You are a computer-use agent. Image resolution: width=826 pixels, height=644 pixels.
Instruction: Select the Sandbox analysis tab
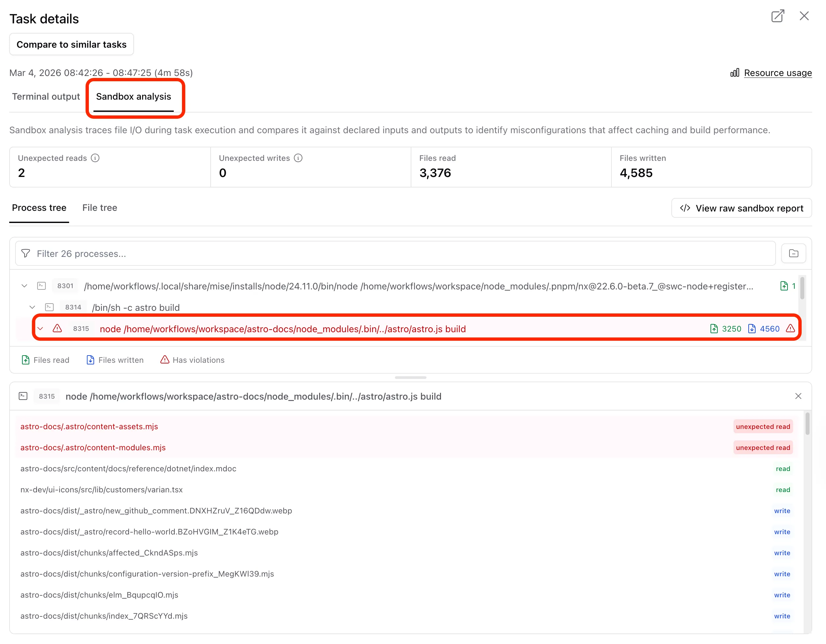(134, 96)
